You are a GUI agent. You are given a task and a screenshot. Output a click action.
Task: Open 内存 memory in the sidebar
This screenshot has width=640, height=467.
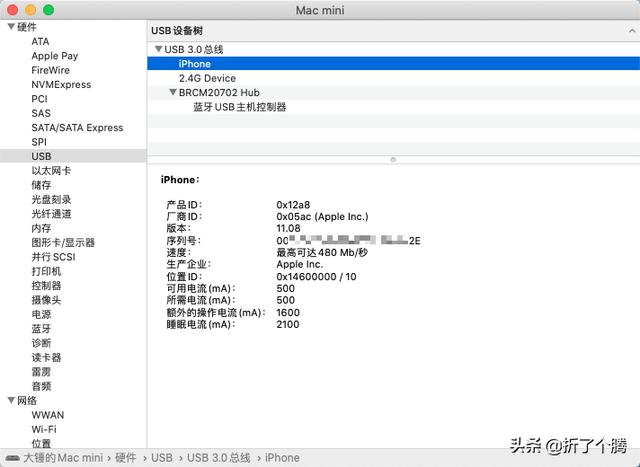41,228
